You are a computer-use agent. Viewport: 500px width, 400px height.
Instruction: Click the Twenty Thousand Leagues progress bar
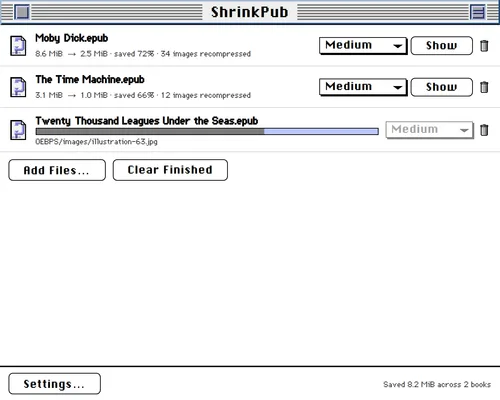[x=207, y=132]
